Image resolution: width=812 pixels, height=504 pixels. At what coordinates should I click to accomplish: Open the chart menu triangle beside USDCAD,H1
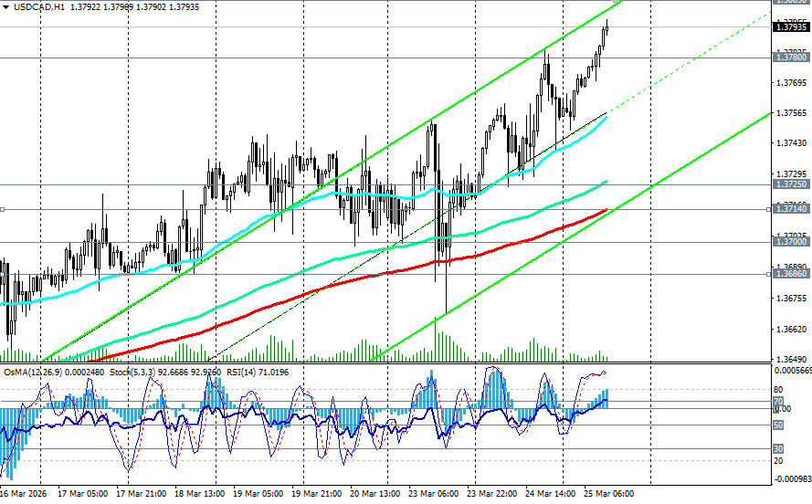5,7
